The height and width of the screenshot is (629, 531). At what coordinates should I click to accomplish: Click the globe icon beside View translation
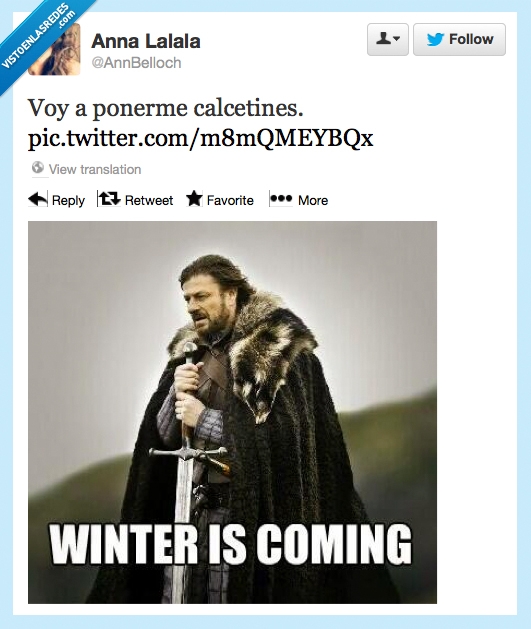pyautogui.click(x=38, y=167)
